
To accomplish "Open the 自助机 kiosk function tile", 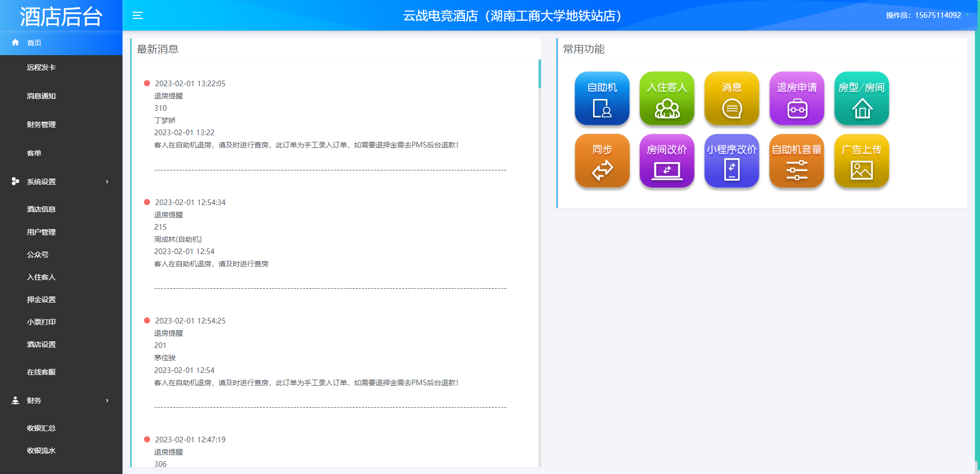I will pos(602,98).
